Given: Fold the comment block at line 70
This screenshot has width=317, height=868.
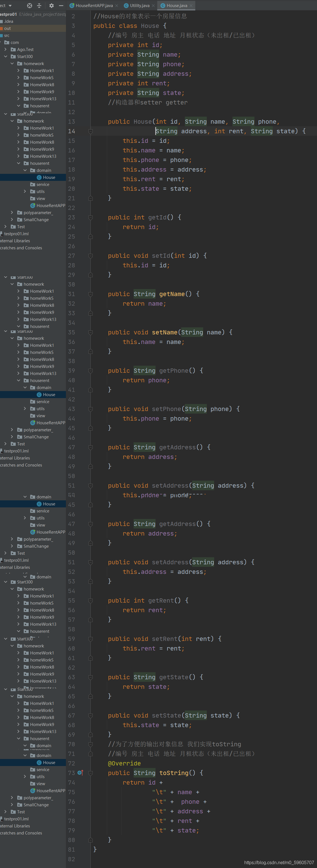Looking at the screenshot, I should 90,744.
